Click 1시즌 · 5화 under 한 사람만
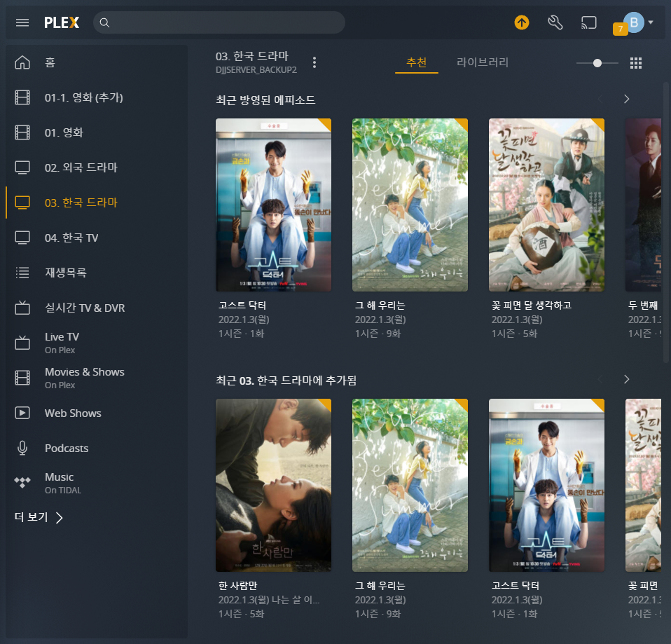The width and height of the screenshot is (671, 644). coord(242,614)
